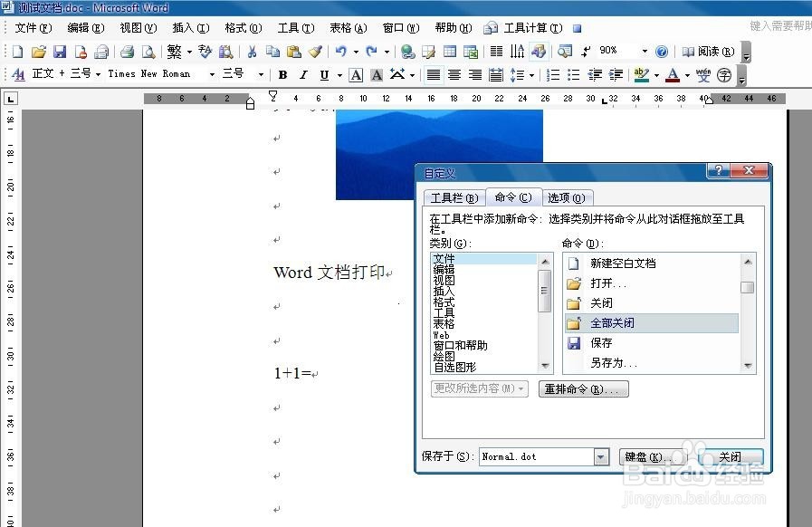Open the Times New Roman font dropdown
This screenshot has height=527, width=812.
click(212, 75)
